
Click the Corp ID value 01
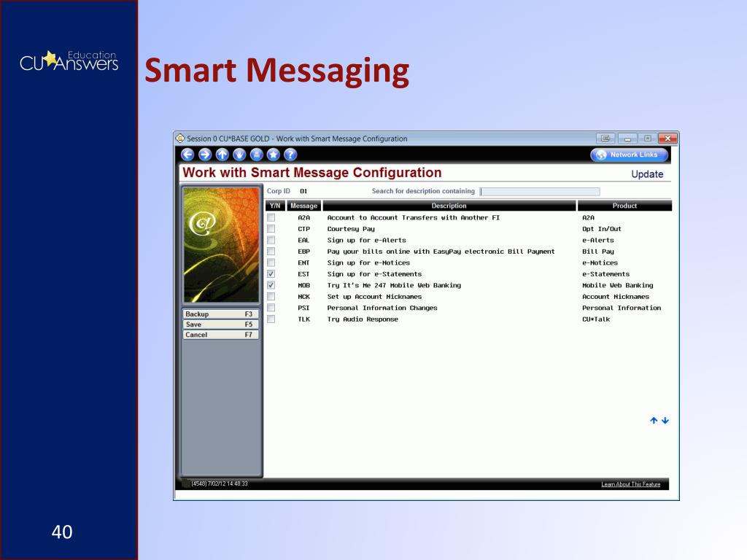[x=303, y=192]
